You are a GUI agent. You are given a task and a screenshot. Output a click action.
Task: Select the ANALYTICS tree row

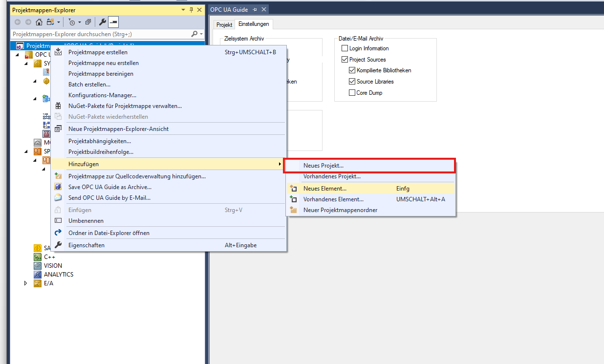(58, 275)
